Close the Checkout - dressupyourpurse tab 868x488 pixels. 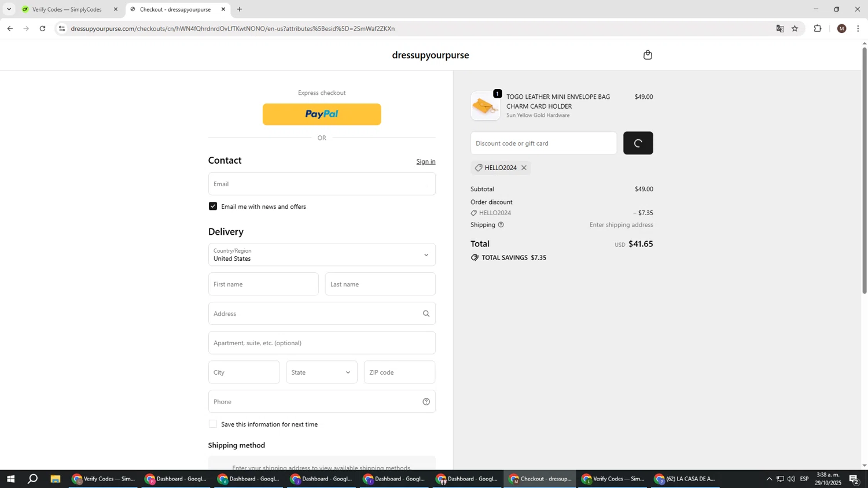pos(223,9)
